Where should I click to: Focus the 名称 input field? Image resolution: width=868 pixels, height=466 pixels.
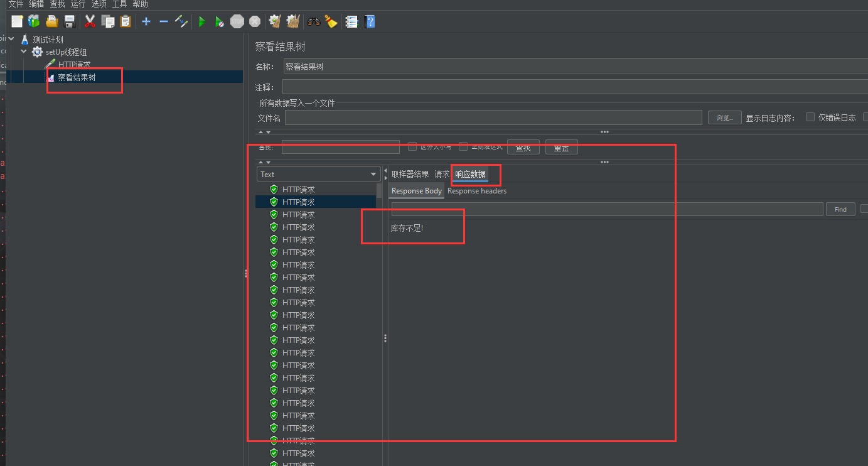(x=575, y=66)
